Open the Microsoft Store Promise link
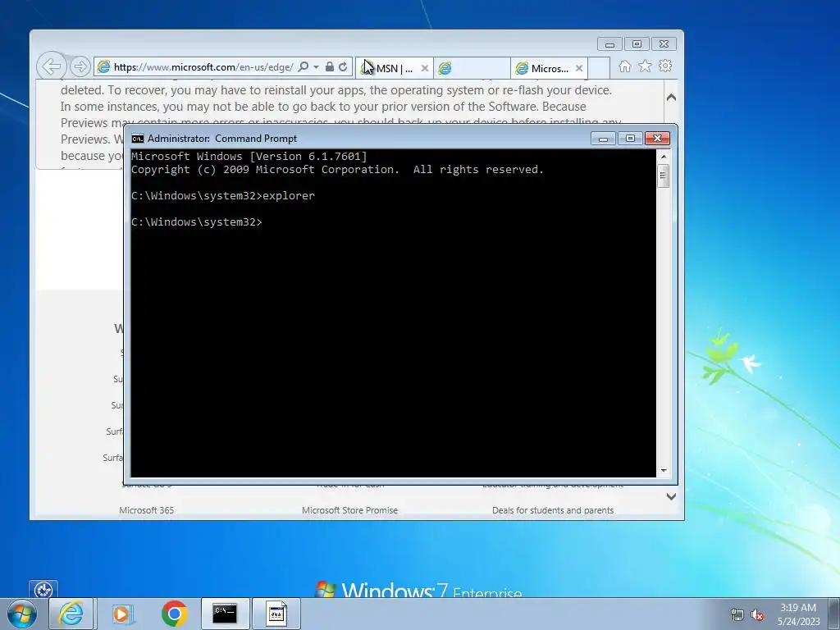 pyautogui.click(x=349, y=510)
